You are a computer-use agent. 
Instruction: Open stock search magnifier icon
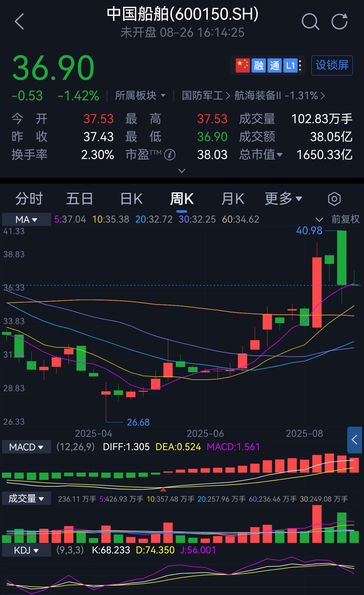310,22
